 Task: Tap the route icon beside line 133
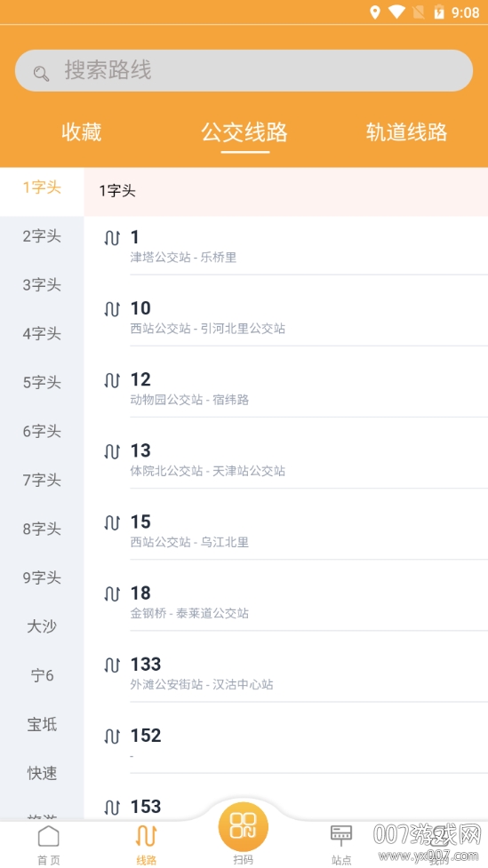[x=112, y=665]
